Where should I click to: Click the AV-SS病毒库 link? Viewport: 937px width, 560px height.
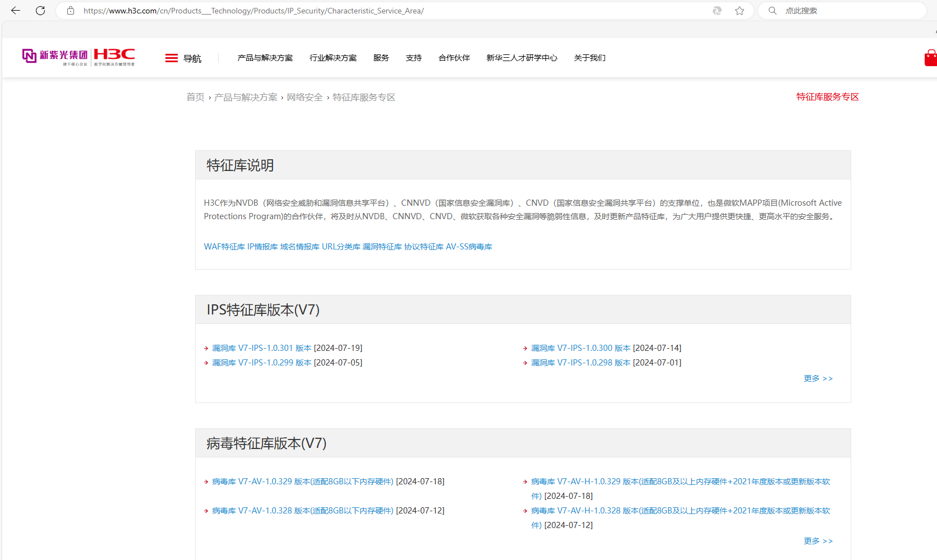[x=469, y=247]
